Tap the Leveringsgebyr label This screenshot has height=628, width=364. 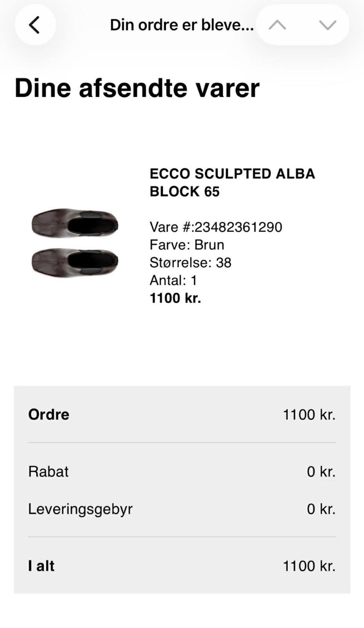click(x=80, y=509)
